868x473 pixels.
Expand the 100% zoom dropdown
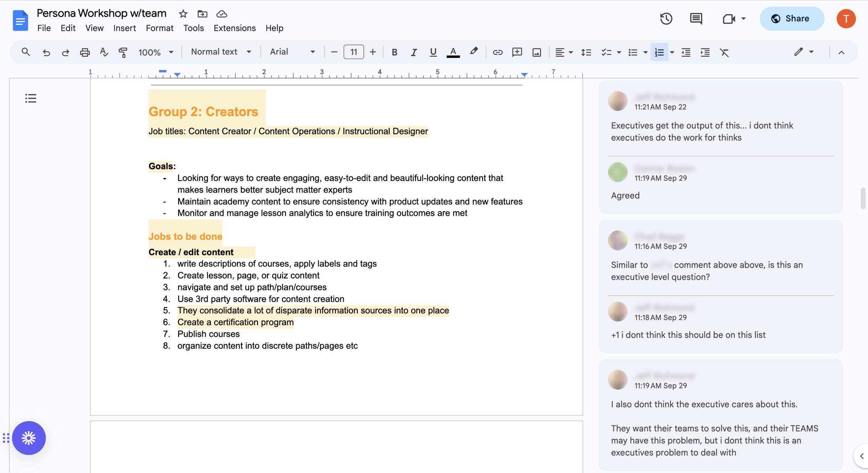tap(156, 52)
